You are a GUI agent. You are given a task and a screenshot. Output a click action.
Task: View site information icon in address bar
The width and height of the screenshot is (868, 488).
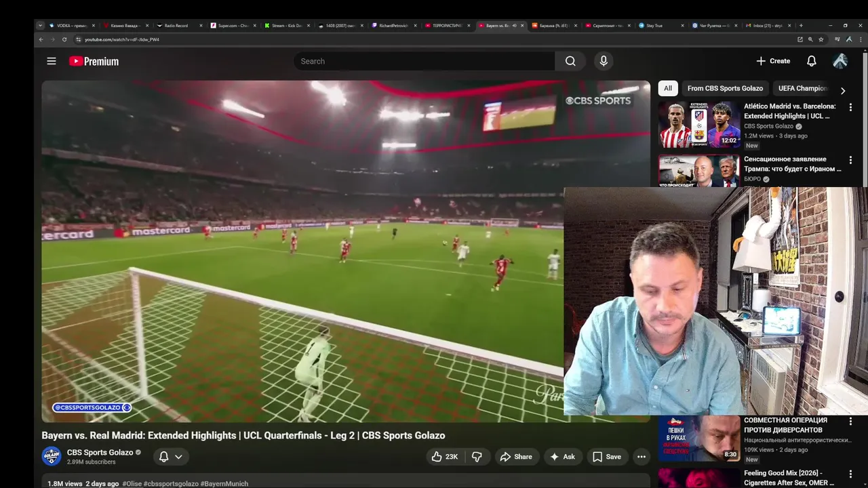tap(78, 39)
